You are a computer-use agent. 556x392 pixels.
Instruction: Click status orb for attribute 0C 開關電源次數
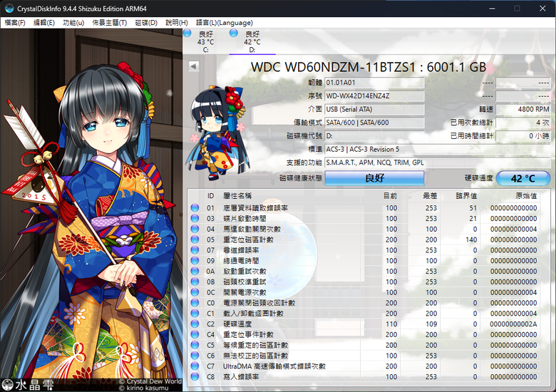pos(195,292)
